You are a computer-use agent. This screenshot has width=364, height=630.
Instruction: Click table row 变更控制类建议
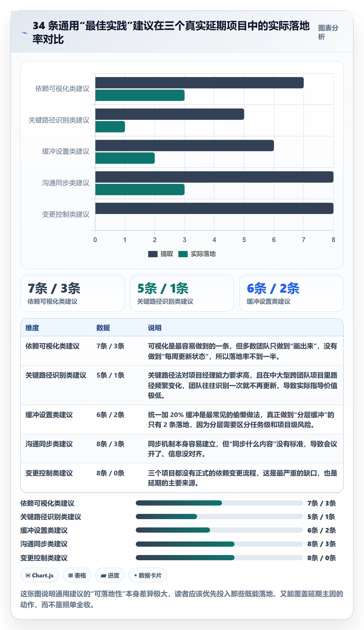click(x=182, y=478)
